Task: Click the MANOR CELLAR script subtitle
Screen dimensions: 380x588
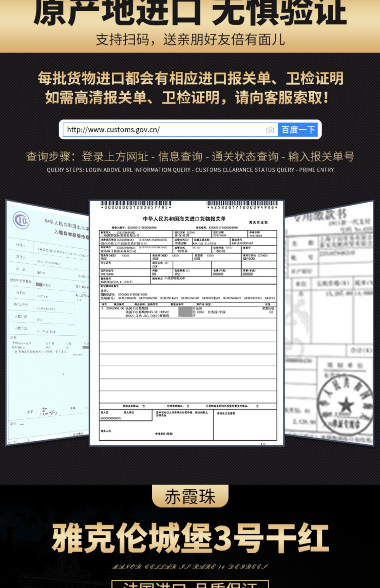Action: point(190,567)
